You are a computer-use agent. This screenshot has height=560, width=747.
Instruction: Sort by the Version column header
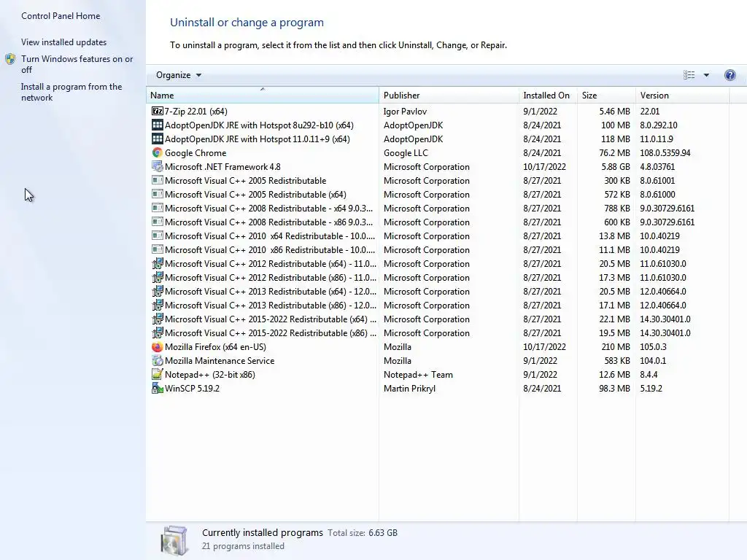pyautogui.click(x=682, y=95)
